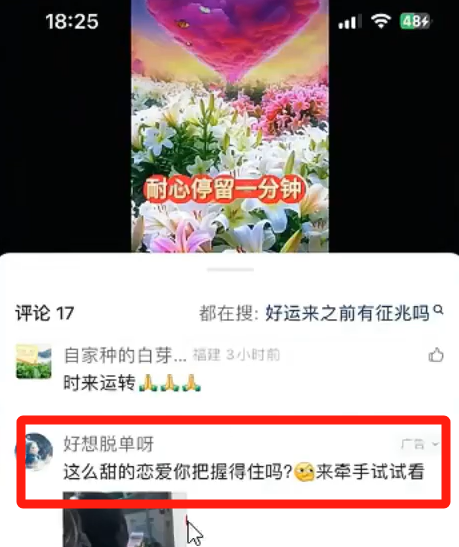Open suggested search 好运来之前有征兆吗

347,313
